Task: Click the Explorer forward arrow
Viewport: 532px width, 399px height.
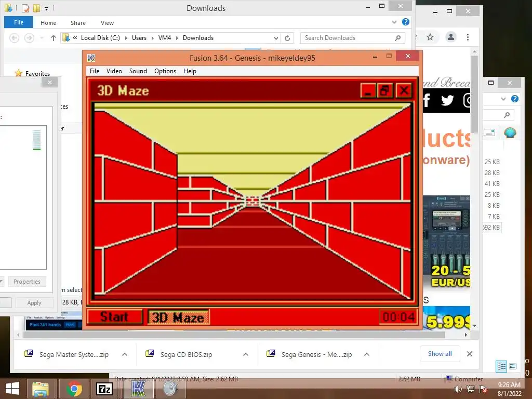Action: click(29, 38)
